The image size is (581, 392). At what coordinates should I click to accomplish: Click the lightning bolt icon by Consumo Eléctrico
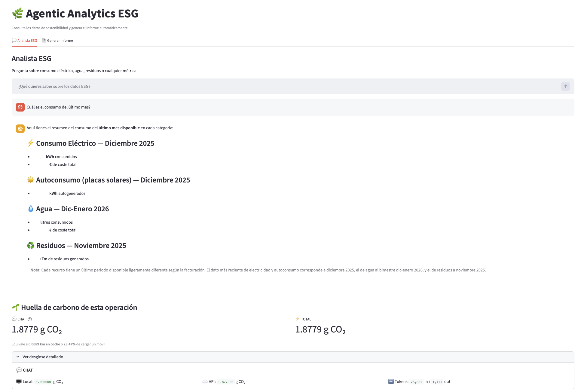click(x=31, y=143)
